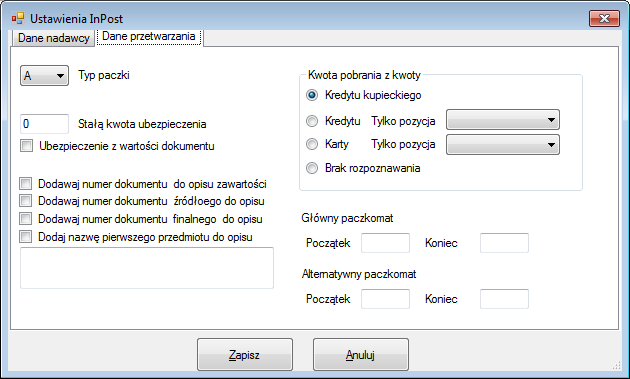Click the Alternatywny paczkomat heading

click(359, 274)
